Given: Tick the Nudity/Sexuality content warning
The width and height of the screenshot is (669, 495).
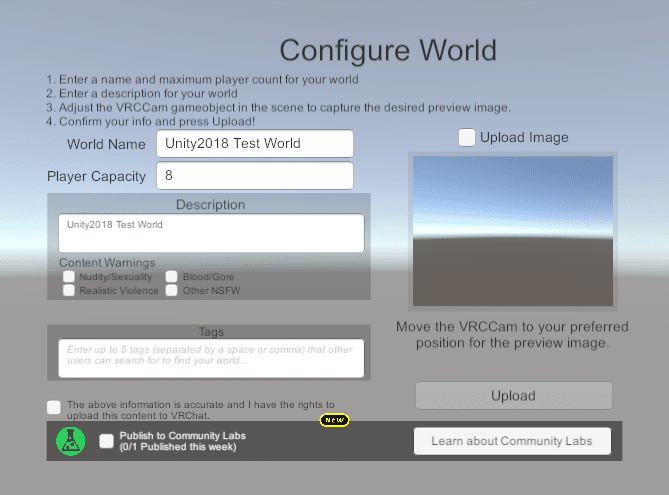Looking at the screenshot, I should pos(69,277).
